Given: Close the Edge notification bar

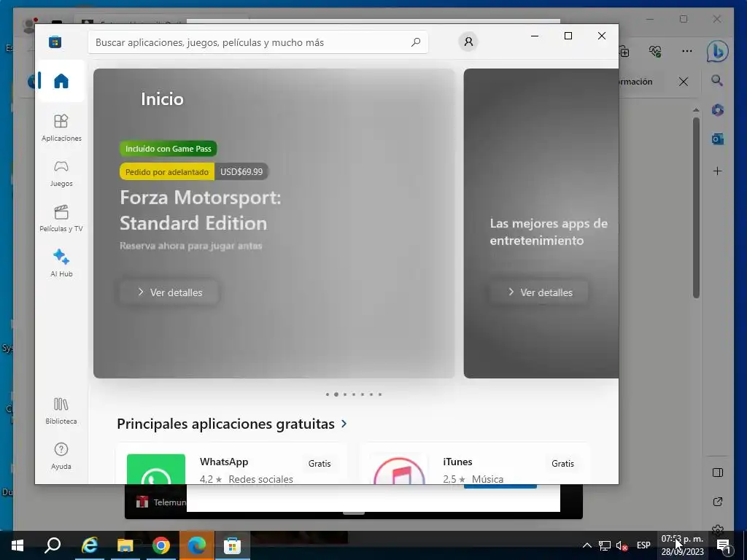Looking at the screenshot, I should pyautogui.click(x=683, y=82).
